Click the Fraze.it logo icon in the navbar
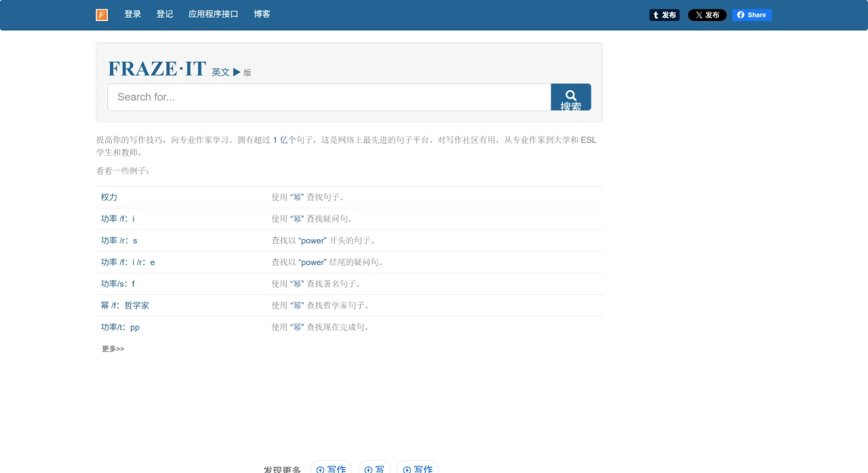 101,14
